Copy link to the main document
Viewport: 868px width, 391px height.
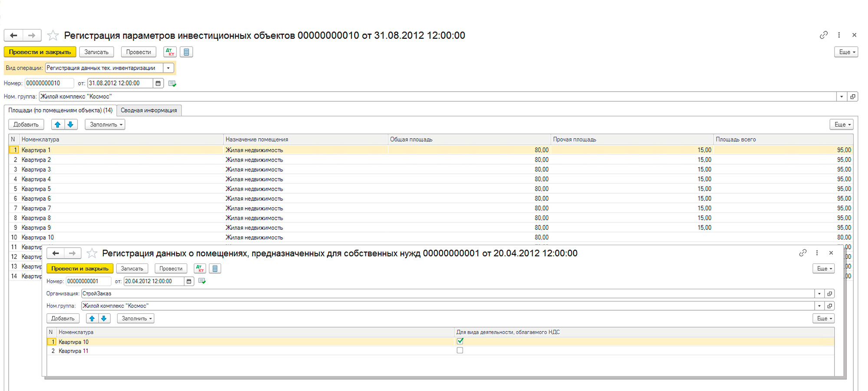coord(823,35)
